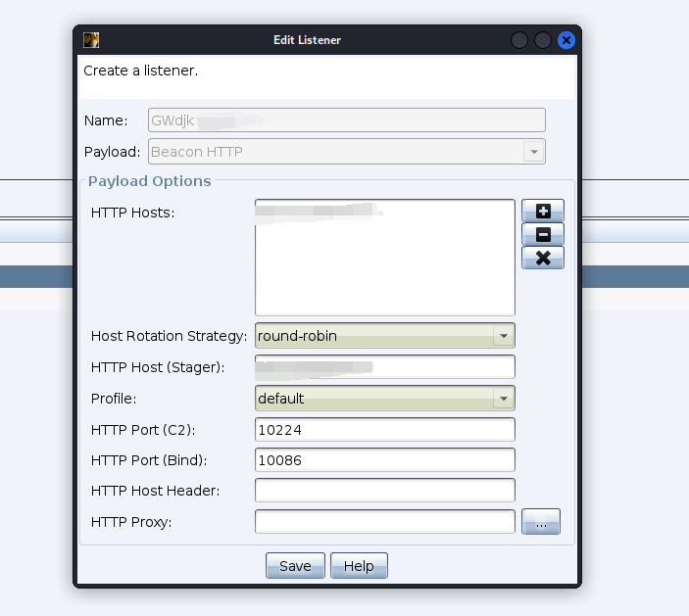Save the listener configuration
This screenshot has width=689, height=616.
(295, 566)
